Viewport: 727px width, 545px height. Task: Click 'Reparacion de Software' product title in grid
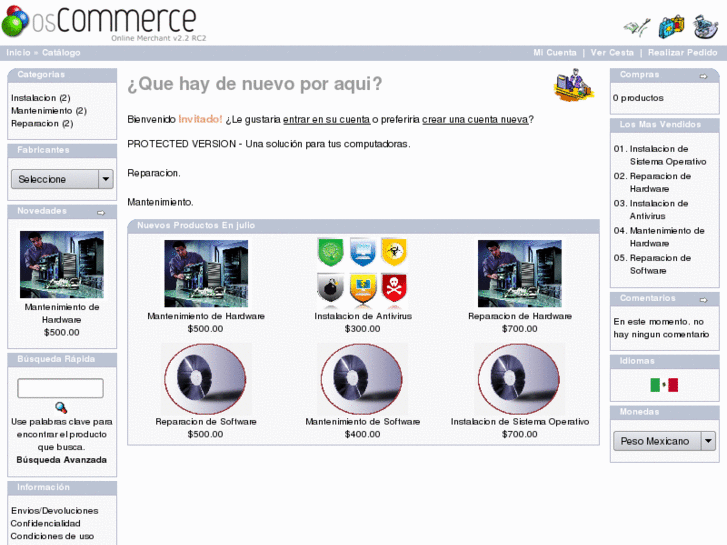206,422
